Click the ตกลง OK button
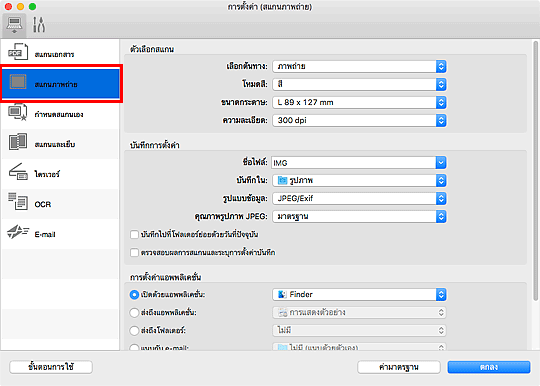The image size is (540, 386). click(489, 367)
